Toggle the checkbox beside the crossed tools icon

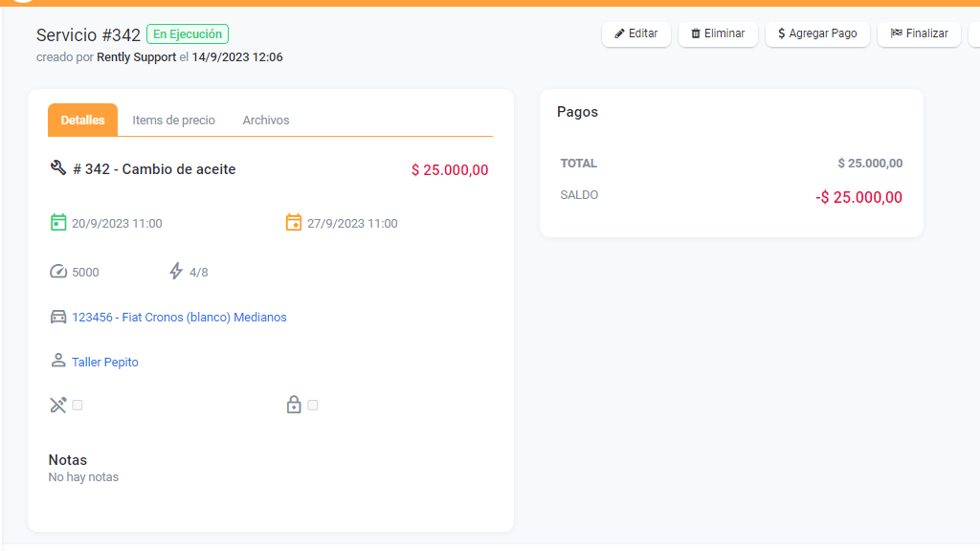click(x=78, y=406)
